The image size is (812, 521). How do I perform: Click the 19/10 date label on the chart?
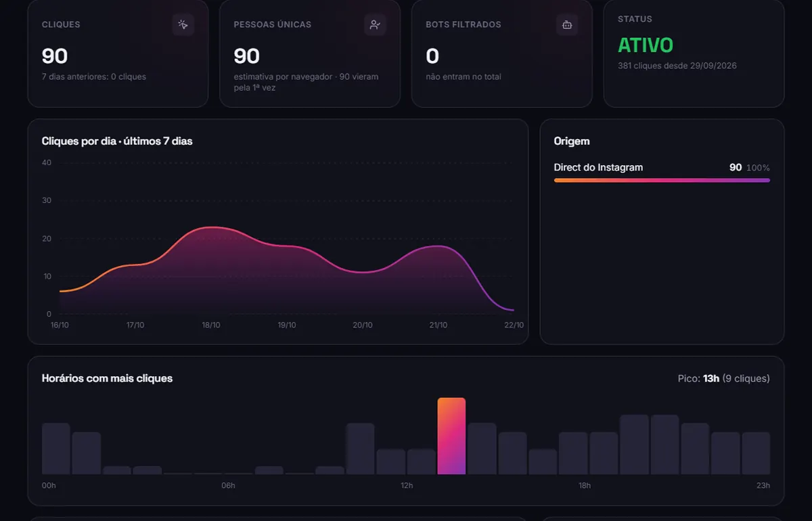pyautogui.click(x=287, y=325)
